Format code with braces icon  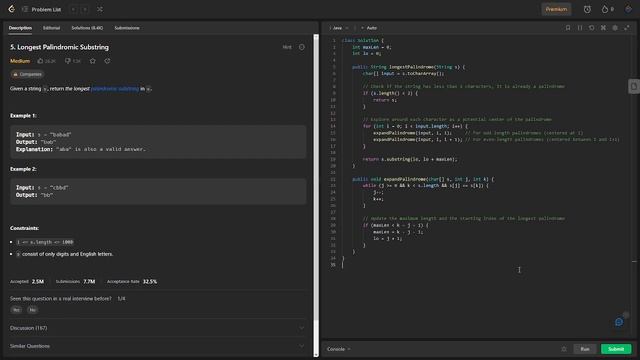point(580,28)
